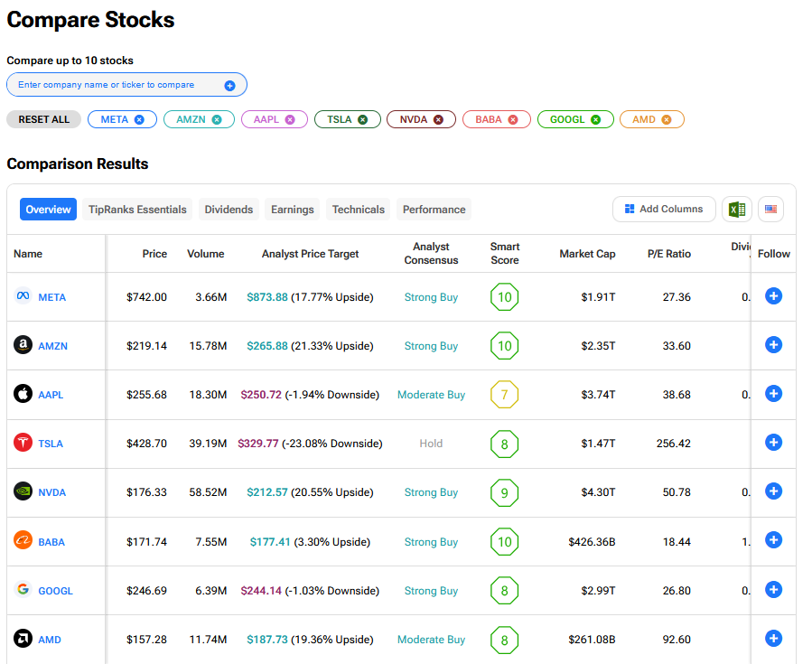Screen dimensions: 812x664
Task: Click the Meta logo icon
Action: click(23, 295)
